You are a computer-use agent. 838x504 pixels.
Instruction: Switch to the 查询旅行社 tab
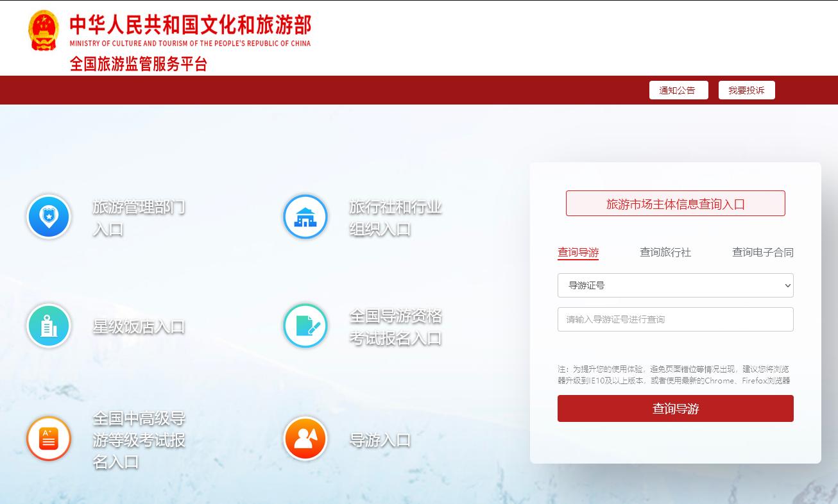[x=664, y=252]
